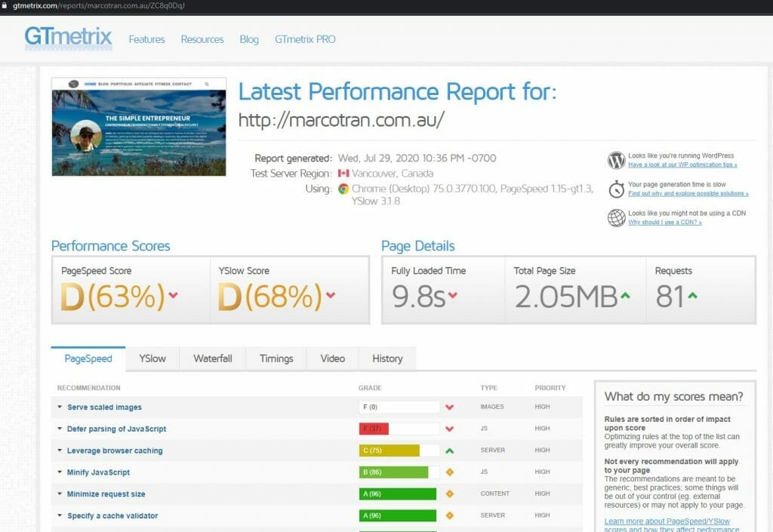
Task: Click the WordPress icon in the notices panel
Action: point(615,160)
